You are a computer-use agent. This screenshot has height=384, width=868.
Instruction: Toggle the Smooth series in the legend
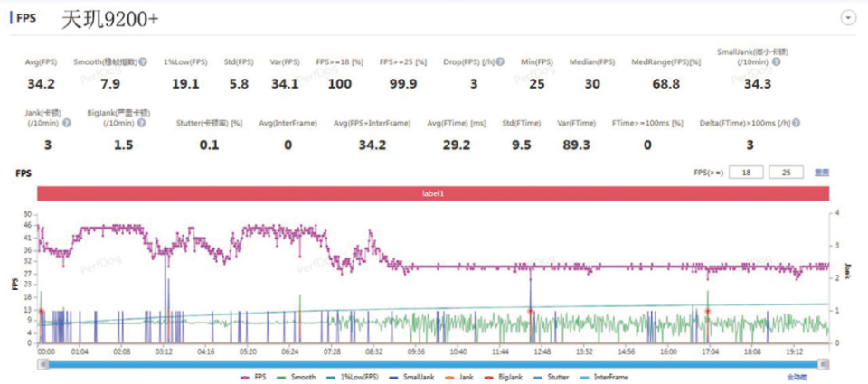point(297,378)
